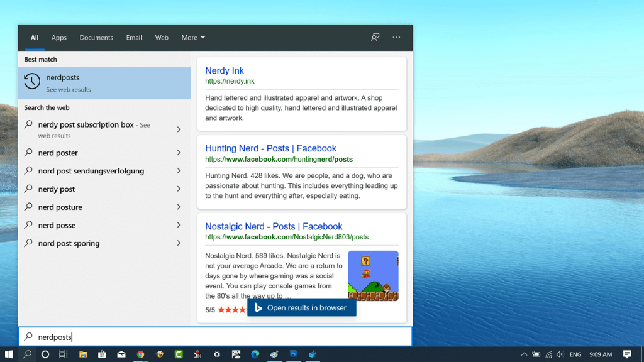Switch to the Documents tab

[96, 37]
